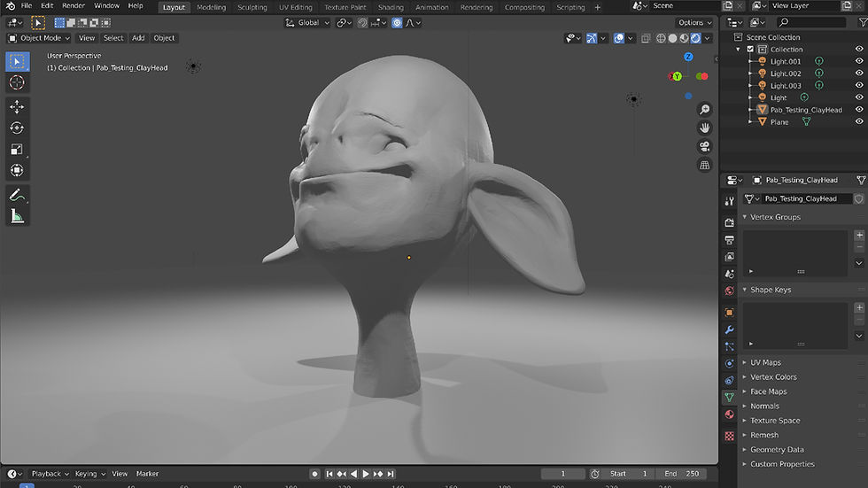Hide Pab_Testing_ClayHead with its eye icon
This screenshot has height=488, width=868.
coord(859,110)
